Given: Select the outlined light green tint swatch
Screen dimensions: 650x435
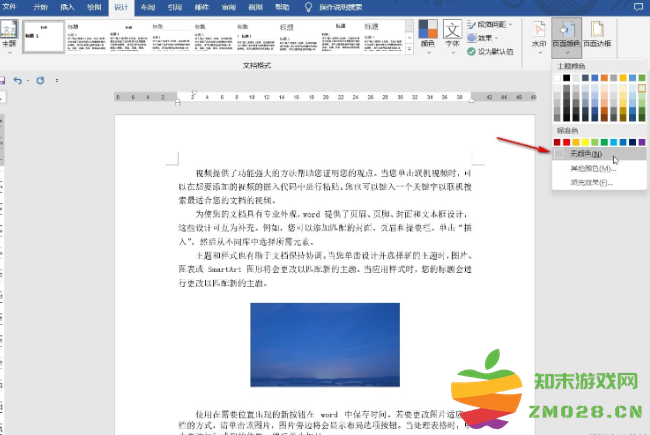Looking at the screenshot, I should [642, 88].
